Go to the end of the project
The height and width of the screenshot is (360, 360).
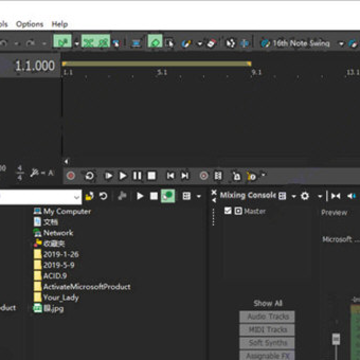tap(185, 176)
